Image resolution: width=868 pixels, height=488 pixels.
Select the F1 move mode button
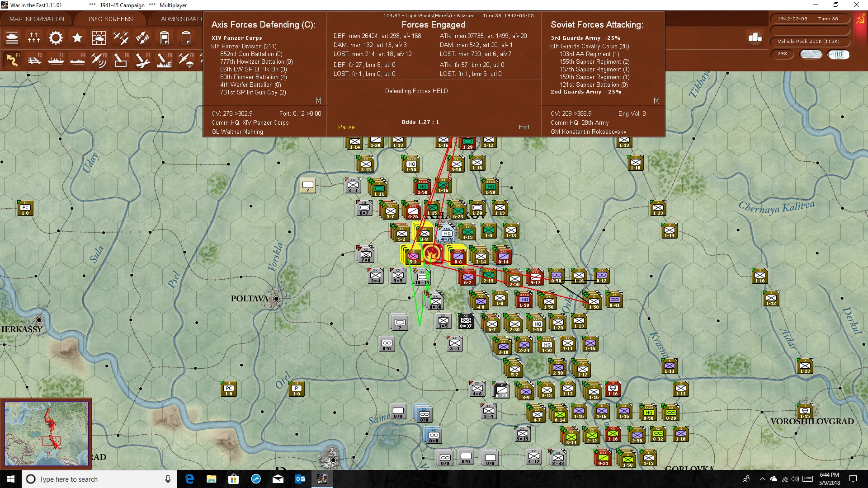point(12,60)
